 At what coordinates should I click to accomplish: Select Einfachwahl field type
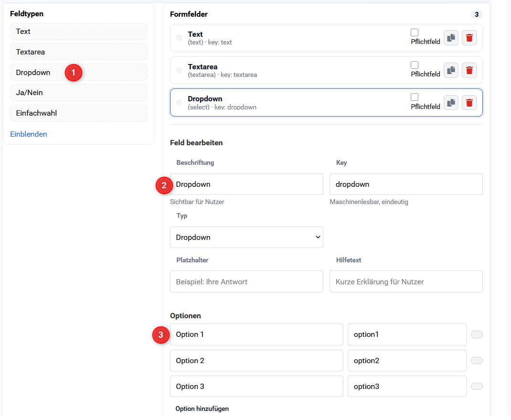click(x=78, y=113)
